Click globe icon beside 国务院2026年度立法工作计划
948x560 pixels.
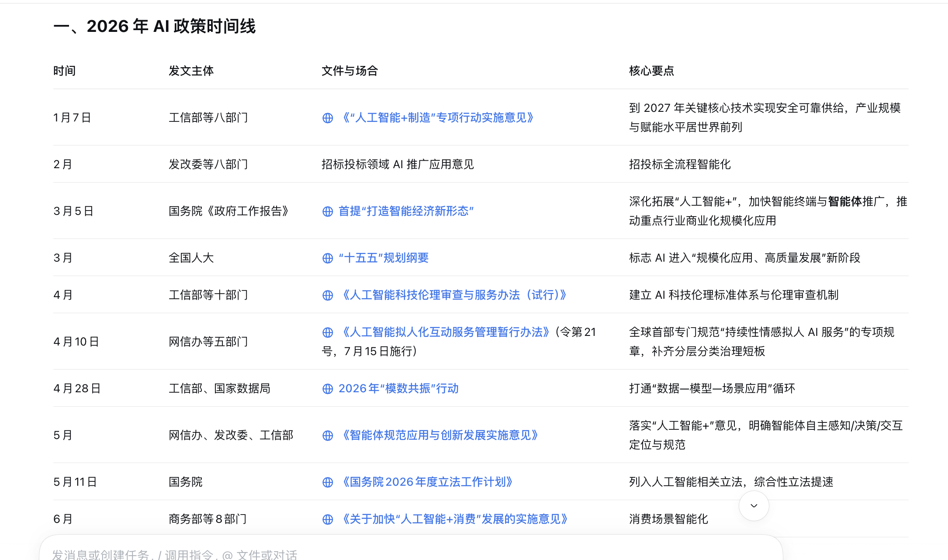click(328, 482)
